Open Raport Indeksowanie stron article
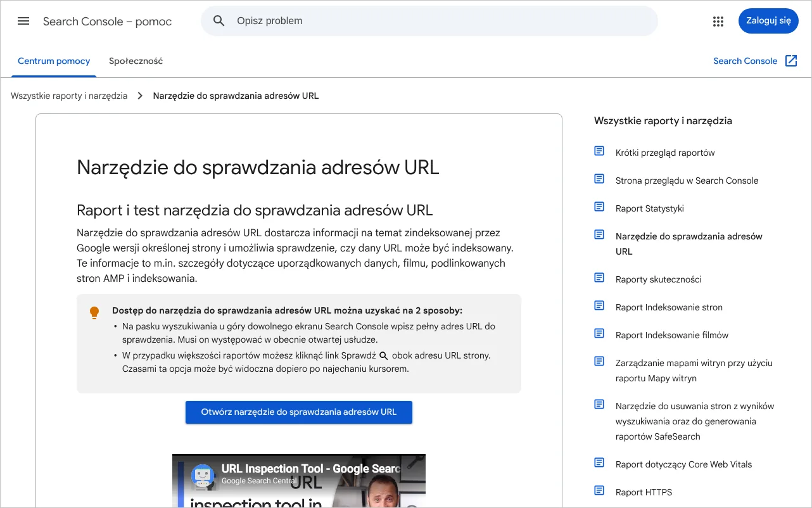The height and width of the screenshot is (508, 812). 669,307
